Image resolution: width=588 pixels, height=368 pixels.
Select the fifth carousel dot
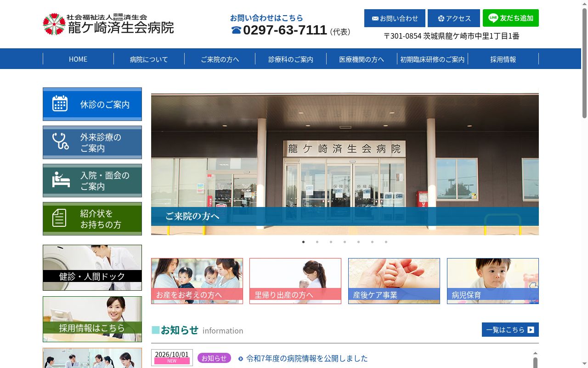pos(358,242)
